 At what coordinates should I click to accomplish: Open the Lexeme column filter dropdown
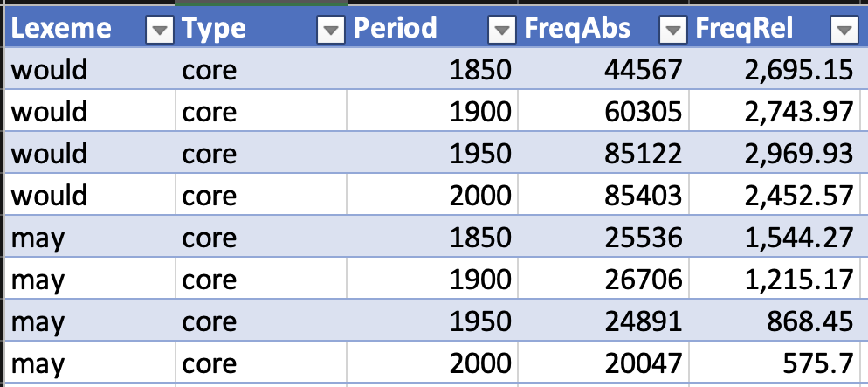click(158, 31)
